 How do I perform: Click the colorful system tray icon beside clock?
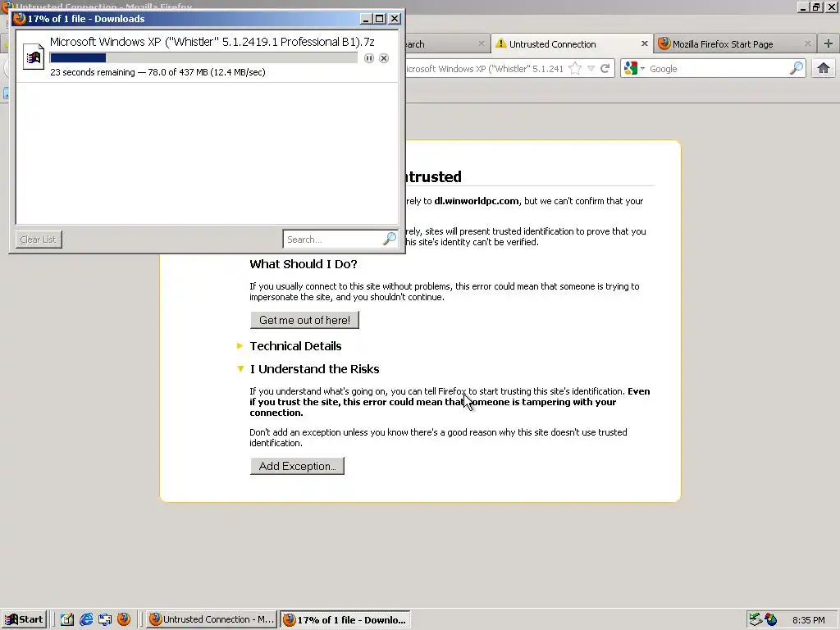[x=771, y=620]
